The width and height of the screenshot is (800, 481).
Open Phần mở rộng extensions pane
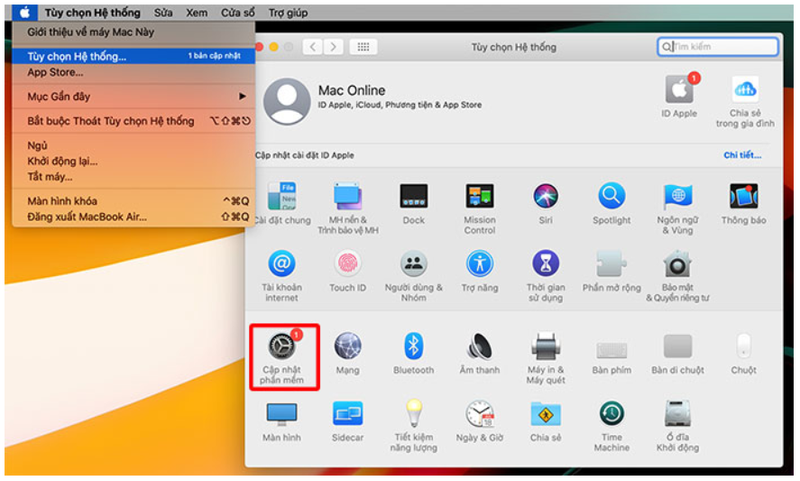tap(611, 264)
